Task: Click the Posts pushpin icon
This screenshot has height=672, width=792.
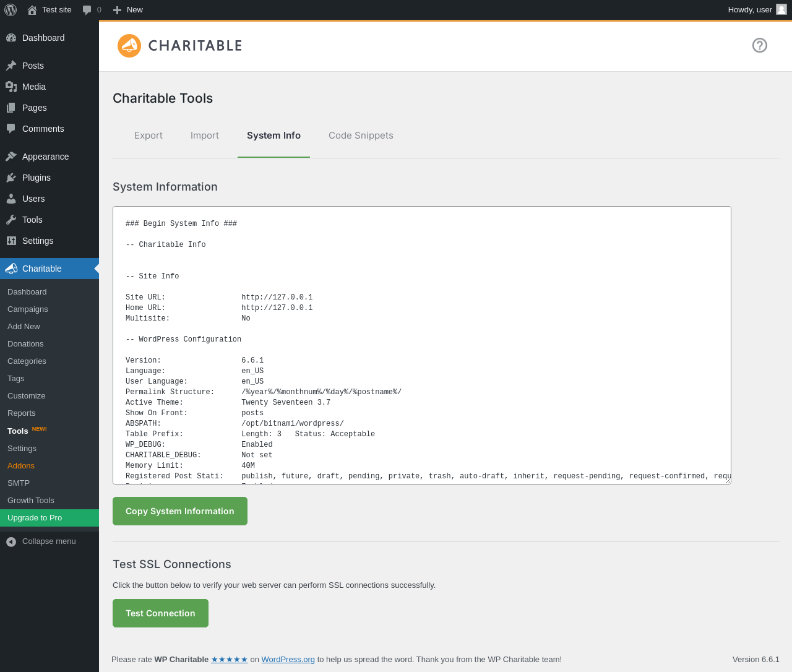Action: click(11, 66)
